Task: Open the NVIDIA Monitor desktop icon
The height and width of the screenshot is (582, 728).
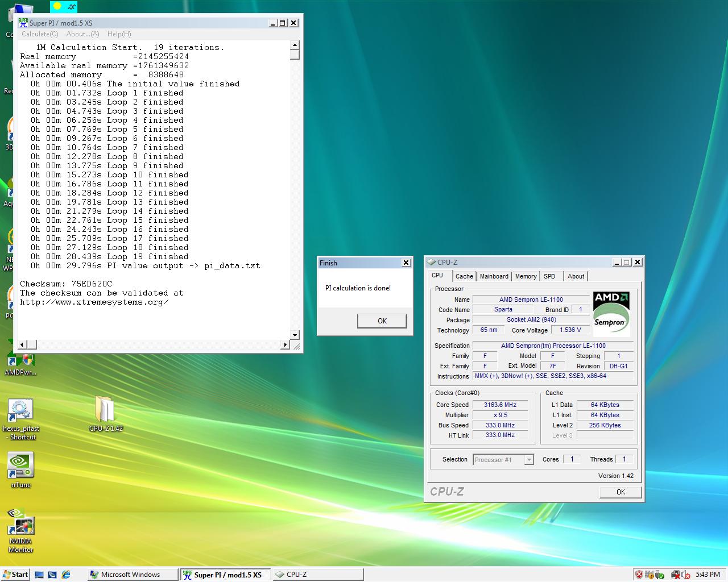Action: (20, 531)
